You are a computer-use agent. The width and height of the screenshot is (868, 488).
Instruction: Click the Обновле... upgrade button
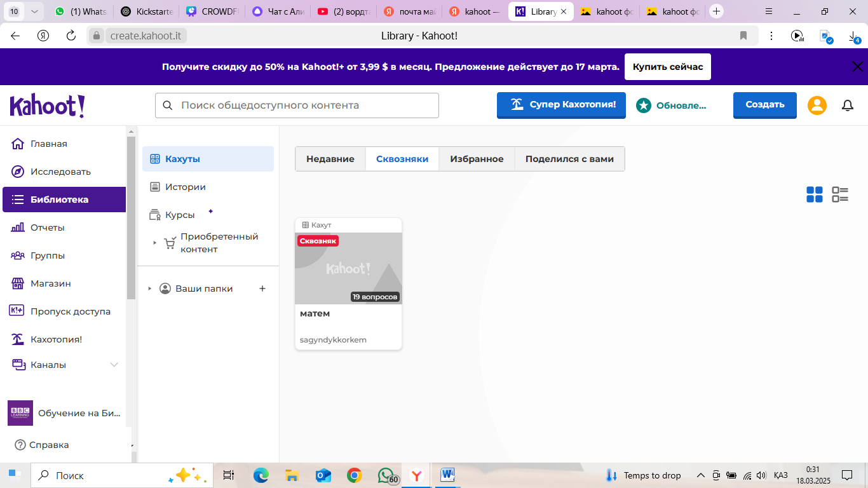click(x=672, y=105)
